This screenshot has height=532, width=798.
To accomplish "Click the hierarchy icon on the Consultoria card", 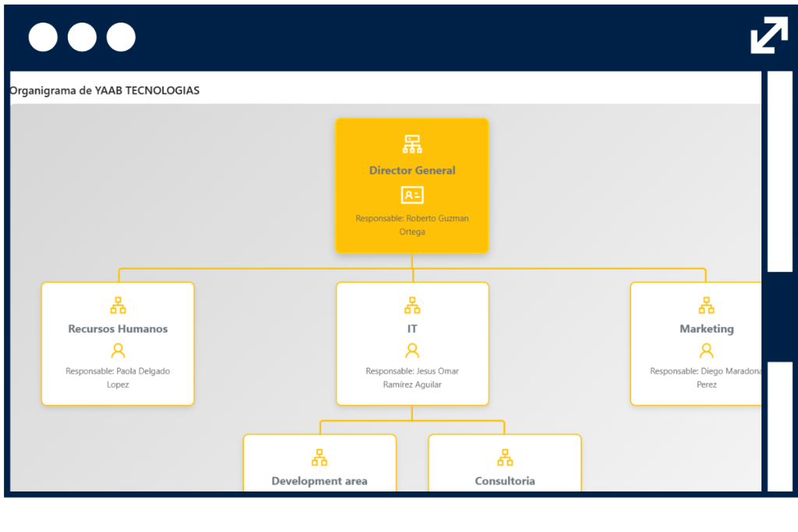I will [505, 456].
